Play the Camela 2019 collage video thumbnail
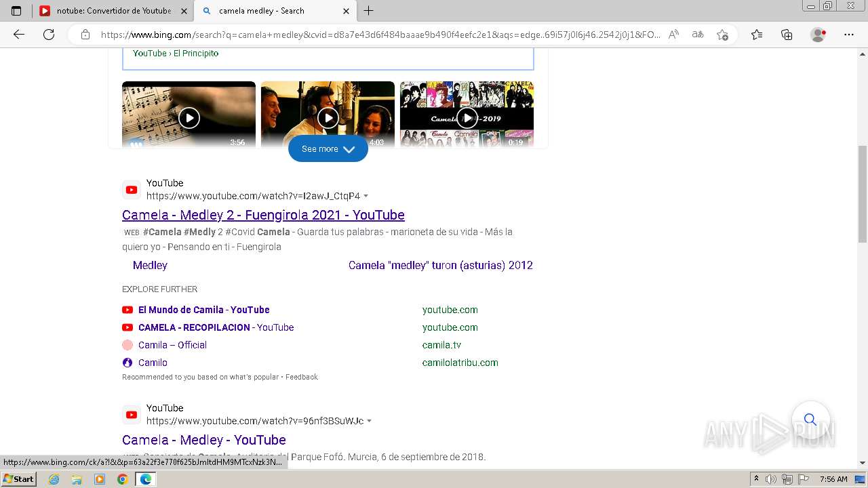This screenshot has width=868, height=488. point(467,114)
